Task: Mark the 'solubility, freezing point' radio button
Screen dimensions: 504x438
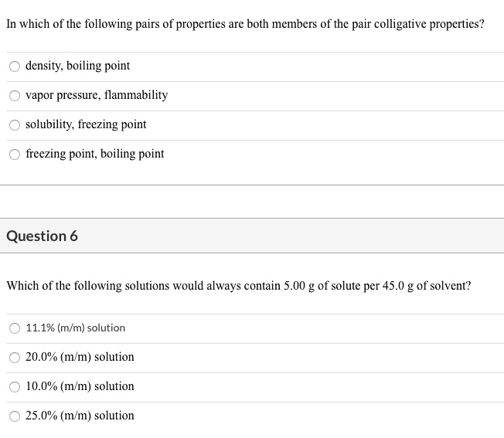Action: [x=15, y=125]
